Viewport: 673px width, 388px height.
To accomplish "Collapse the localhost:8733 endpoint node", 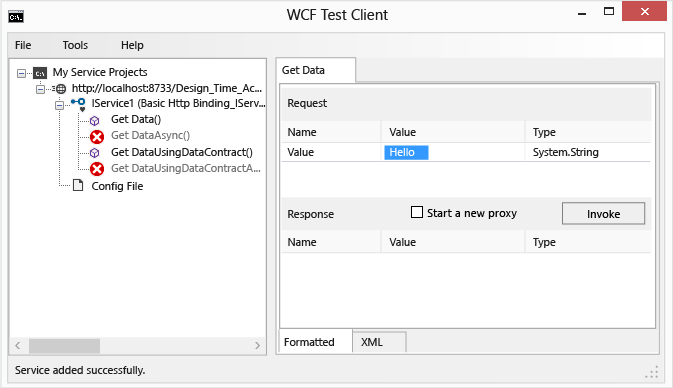I will (x=40, y=89).
